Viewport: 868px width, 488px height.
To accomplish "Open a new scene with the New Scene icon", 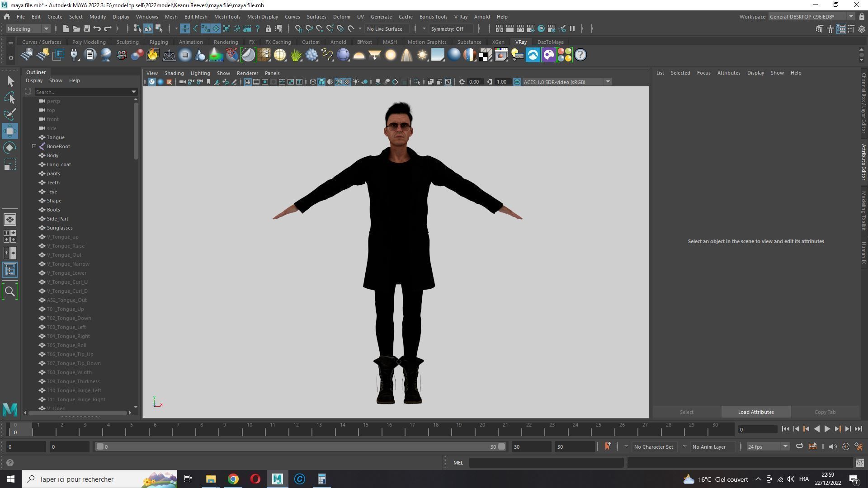I will coord(66,28).
